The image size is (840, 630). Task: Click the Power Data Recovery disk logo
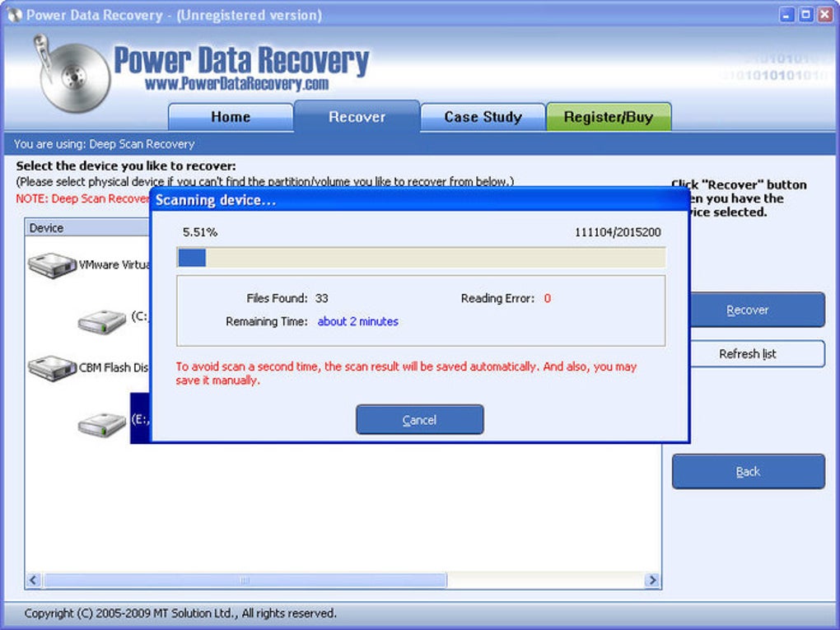72,74
